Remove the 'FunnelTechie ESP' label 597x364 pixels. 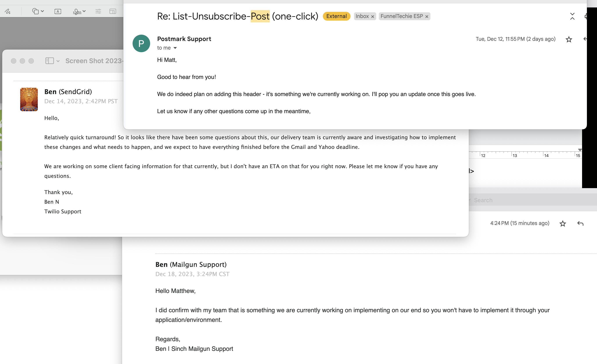pyautogui.click(x=427, y=16)
